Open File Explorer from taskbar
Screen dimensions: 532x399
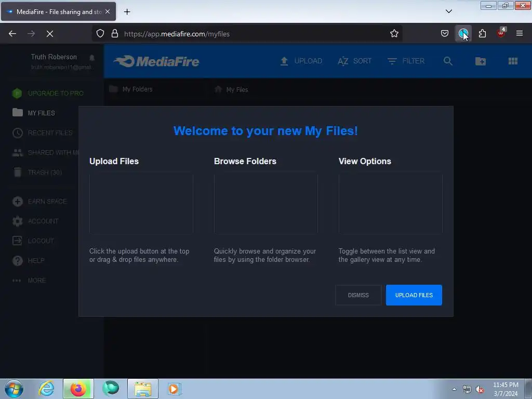(x=143, y=389)
